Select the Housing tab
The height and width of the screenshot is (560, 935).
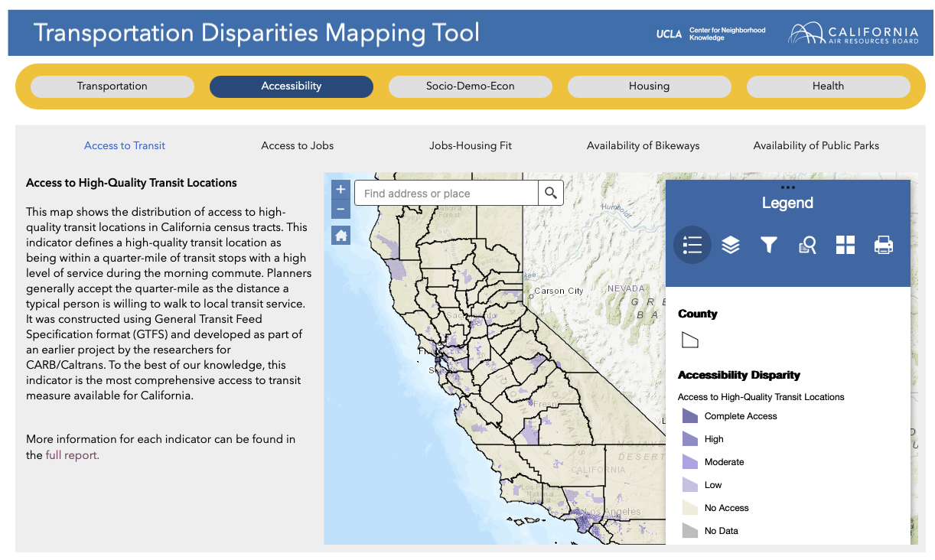649,86
